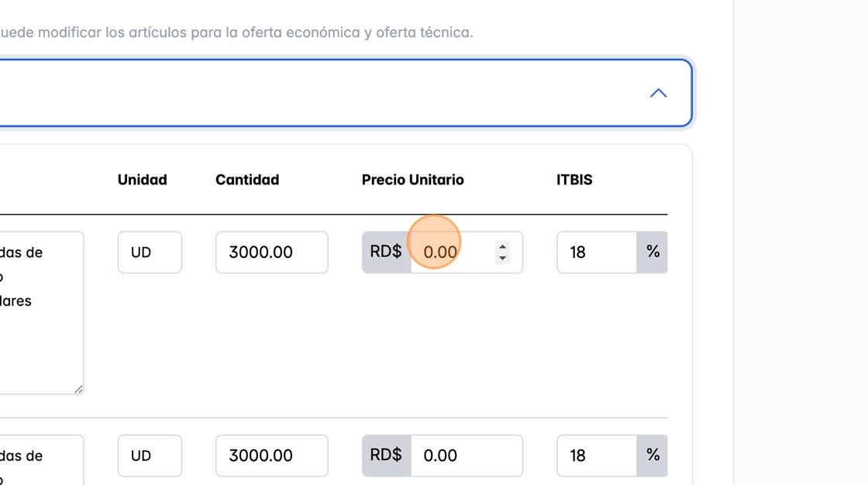Image resolution: width=868 pixels, height=485 pixels.
Task: Click the second row description text area
Action: click(39, 461)
